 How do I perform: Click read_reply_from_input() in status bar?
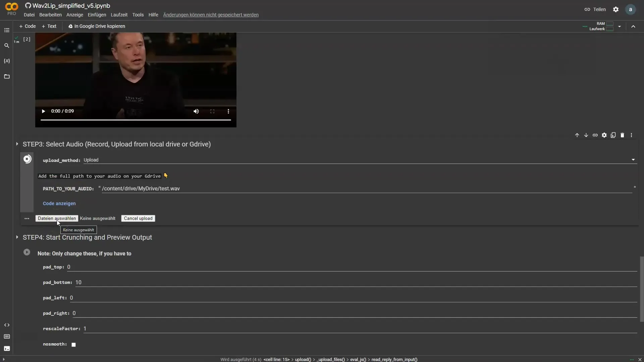(x=394, y=359)
